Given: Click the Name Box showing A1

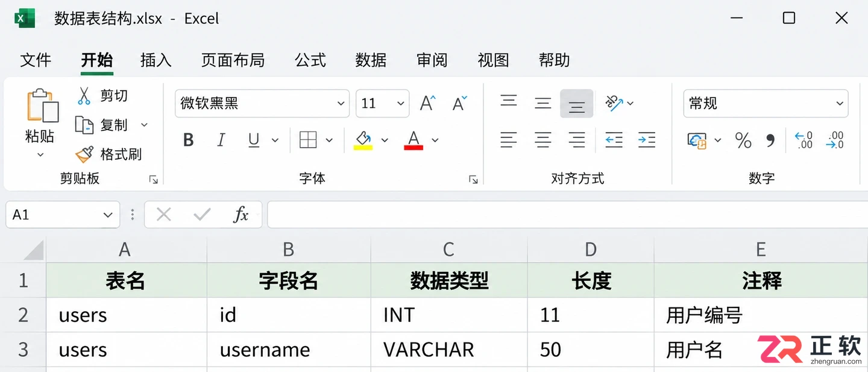Looking at the screenshot, I should tap(63, 215).
